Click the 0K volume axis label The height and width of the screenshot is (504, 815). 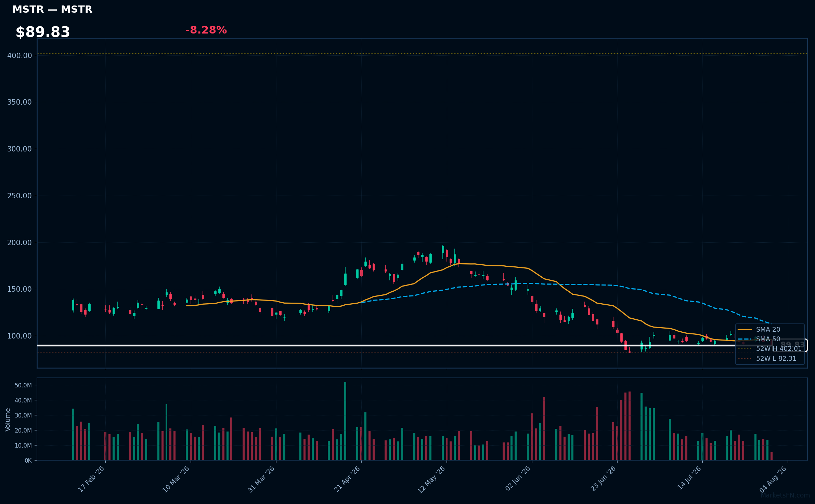click(28, 461)
